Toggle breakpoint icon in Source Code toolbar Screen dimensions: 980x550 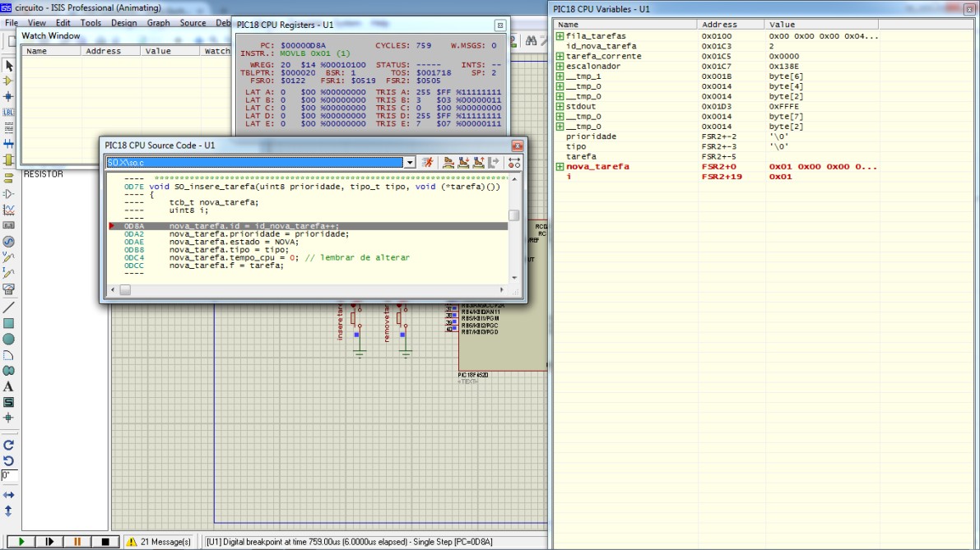point(514,163)
